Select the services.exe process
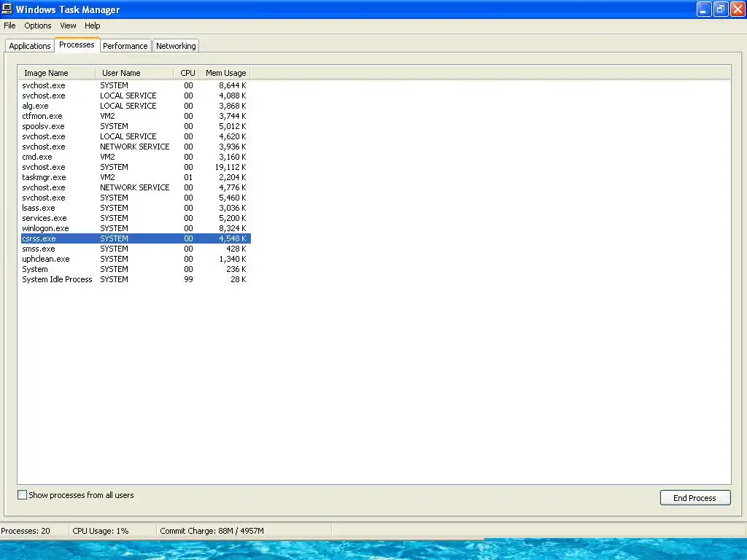This screenshot has width=747, height=560. [x=135, y=218]
